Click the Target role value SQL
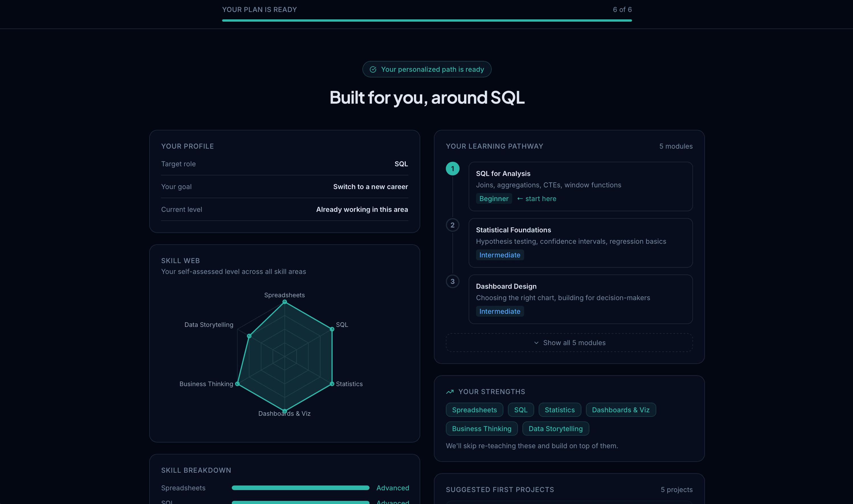The image size is (853, 504). click(x=401, y=164)
